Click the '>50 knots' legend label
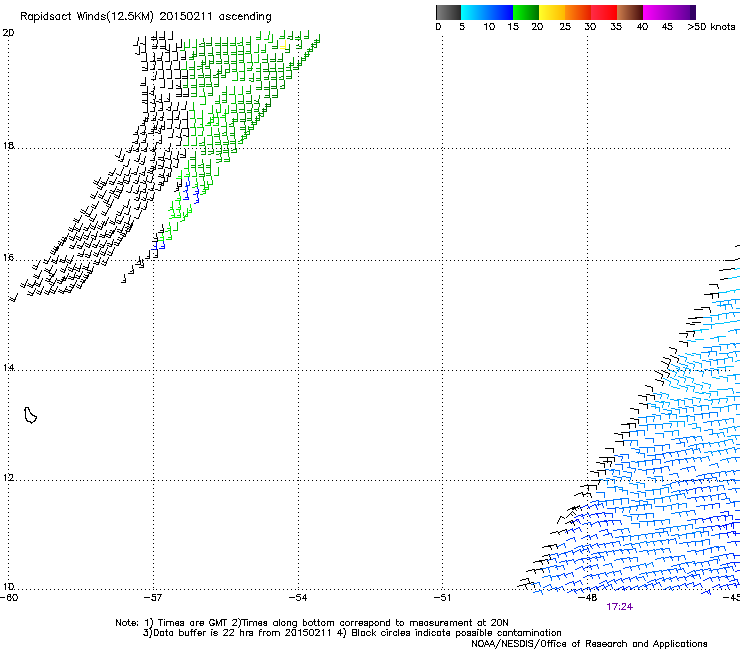This screenshot has width=740, height=650. pos(711,27)
